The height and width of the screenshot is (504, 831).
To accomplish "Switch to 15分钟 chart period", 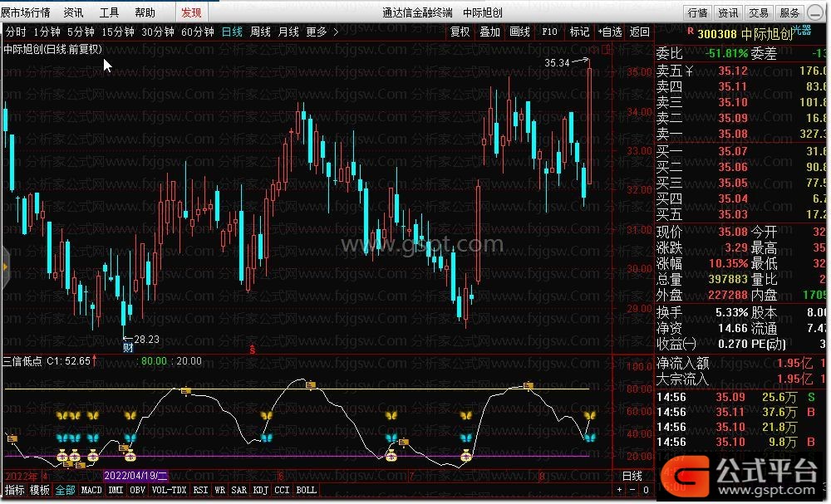I will tap(118, 32).
